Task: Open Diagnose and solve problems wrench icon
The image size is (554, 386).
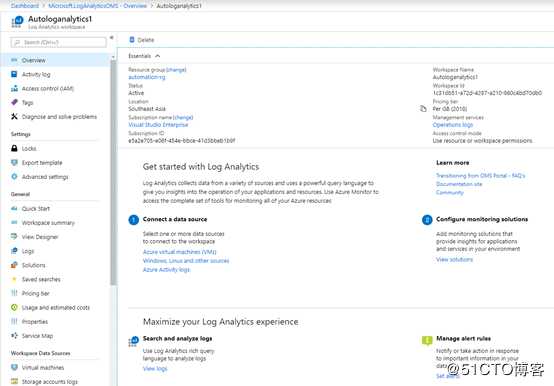Action: (x=14, y=117)
